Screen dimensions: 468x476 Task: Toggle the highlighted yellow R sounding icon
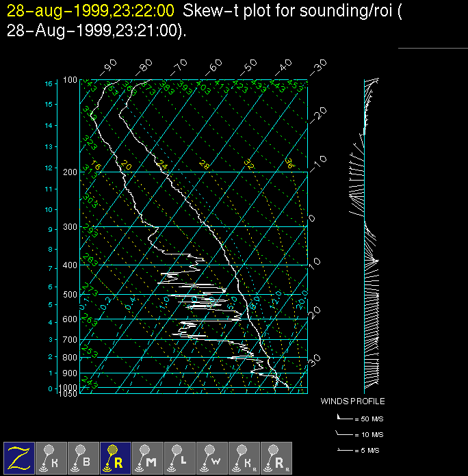tap(116, 458)
